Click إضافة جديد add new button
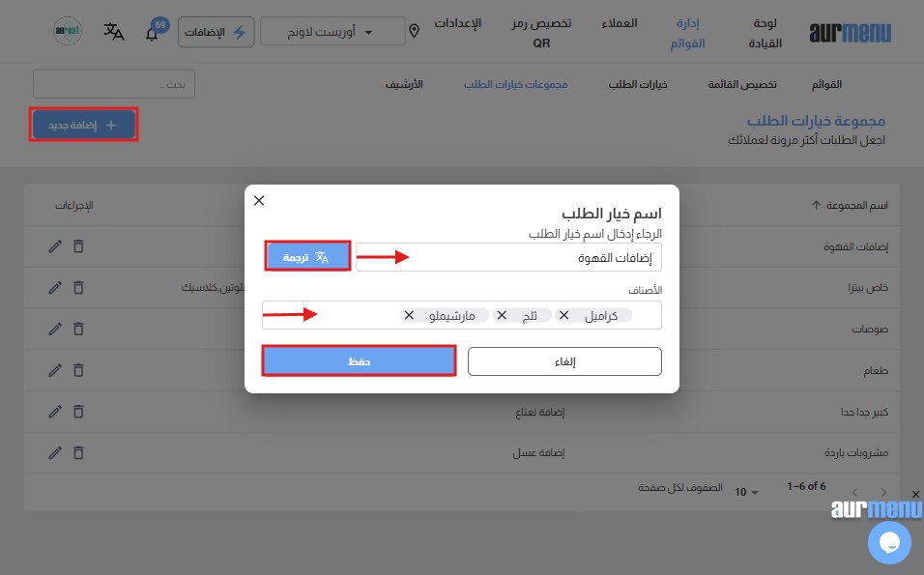924x575 pixels. click(x=83, y=125)
